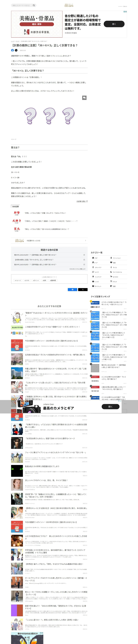The height and width of the screenshot is (644, 138).
Task: Click the blue Facebook share button below tags
Action: point(73,289)
